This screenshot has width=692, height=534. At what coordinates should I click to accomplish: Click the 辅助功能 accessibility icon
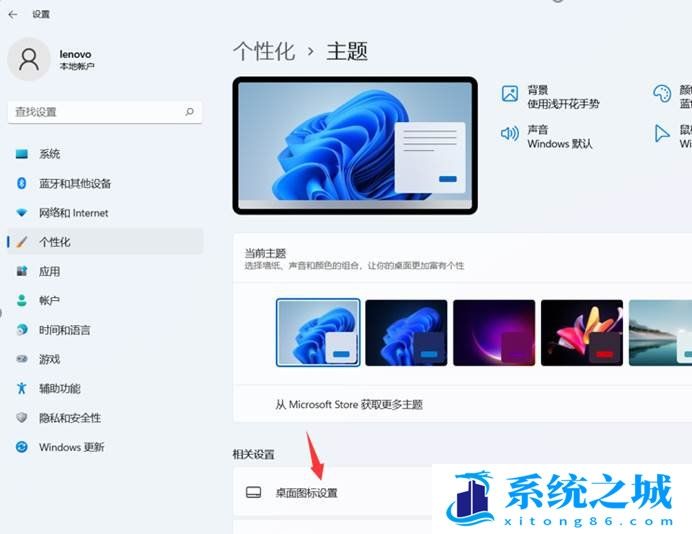tap(22, 388)
